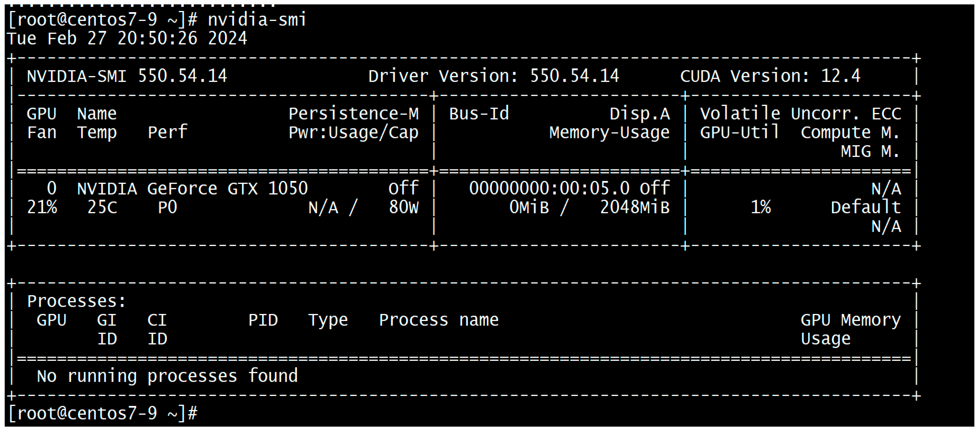Click the Persistence-M column header

pyautogui.click(x=353, y=114)
